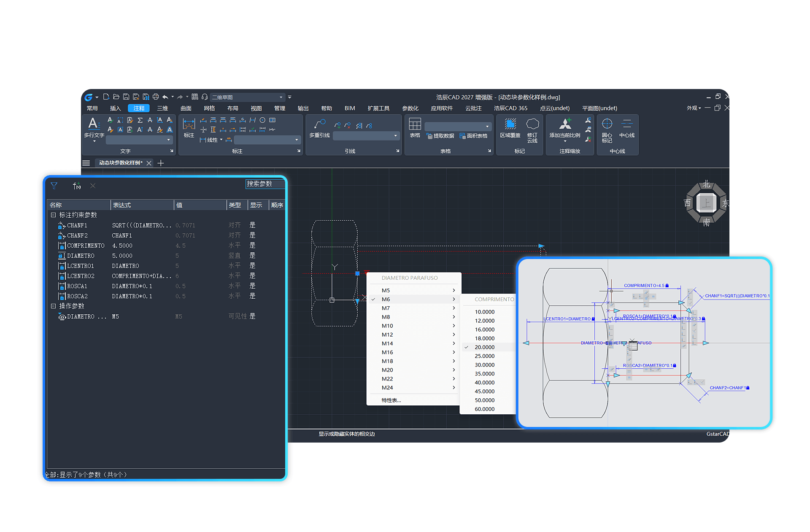Click the New file icon in quick access toolbar
The width and height of the screenshot is (810, 532).
106,97
